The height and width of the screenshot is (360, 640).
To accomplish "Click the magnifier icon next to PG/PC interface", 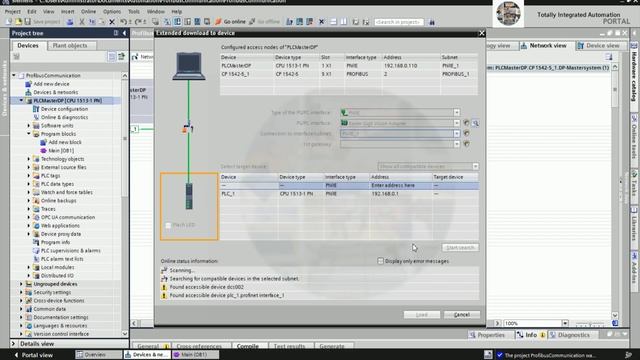I will 475,123.
